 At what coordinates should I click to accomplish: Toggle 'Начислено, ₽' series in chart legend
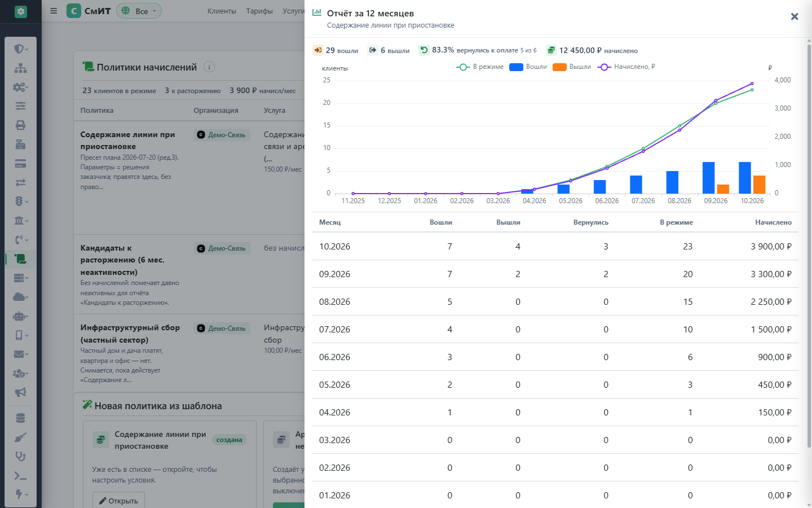tap(626, 67)
